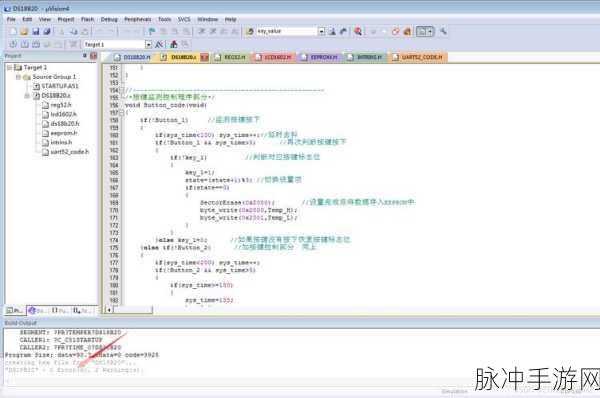
Task: Click the red circle breakpoint icon
Action: 395,31
